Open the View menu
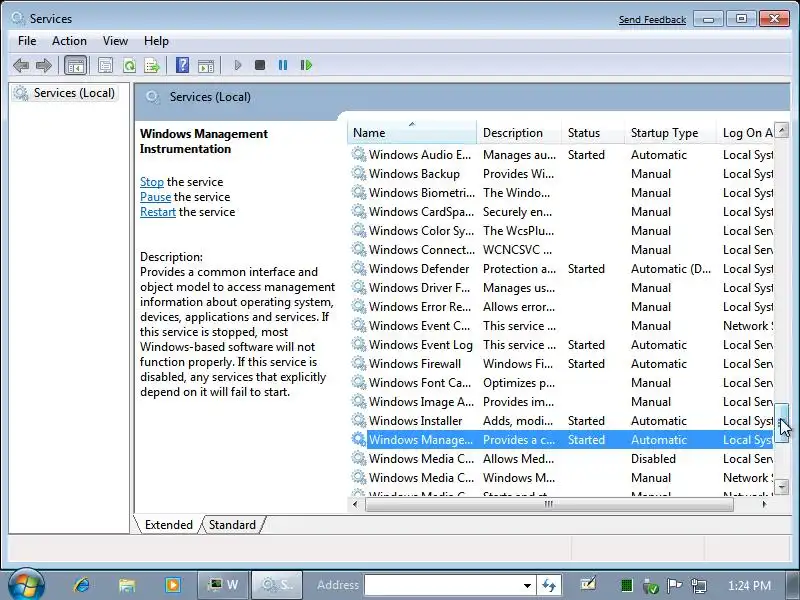This screenshot has height=600, width=800. pyautogui.click(x=115, y=41)
